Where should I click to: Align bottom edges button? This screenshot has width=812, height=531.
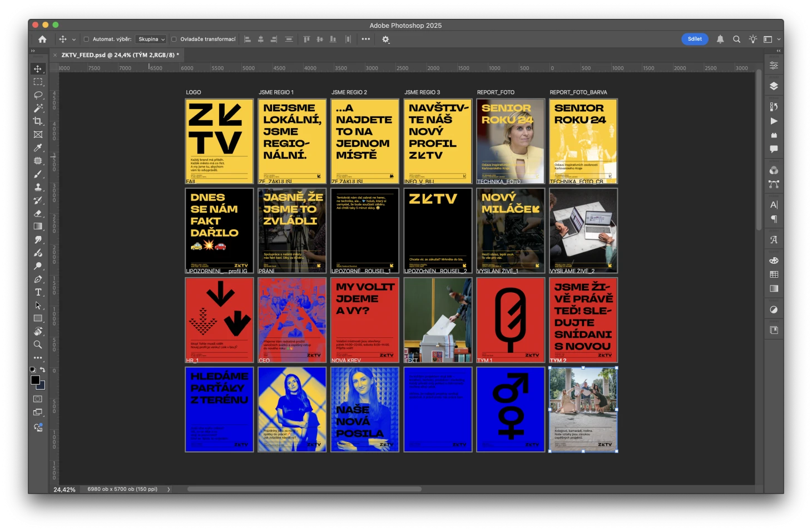point(333,40)
